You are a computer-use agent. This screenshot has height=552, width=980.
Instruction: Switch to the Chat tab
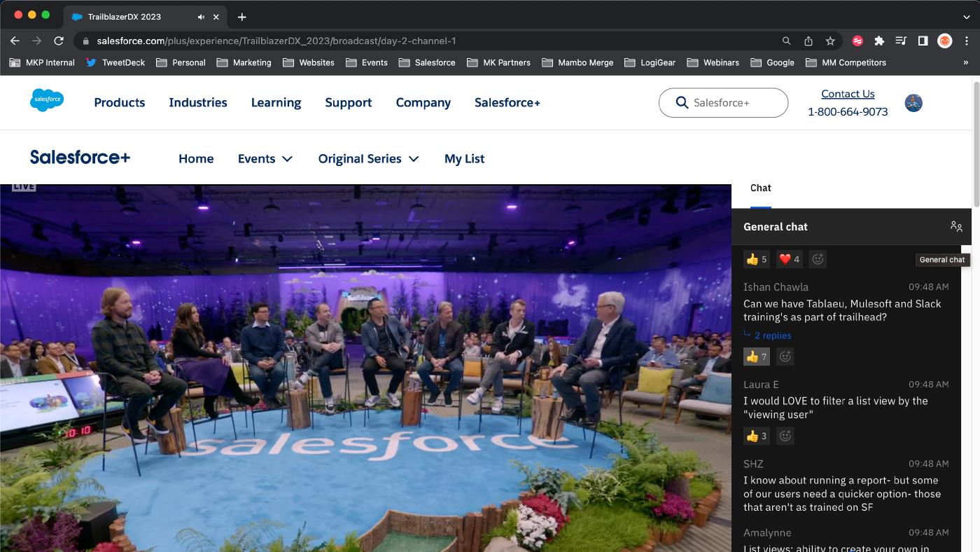coord(761,187)
